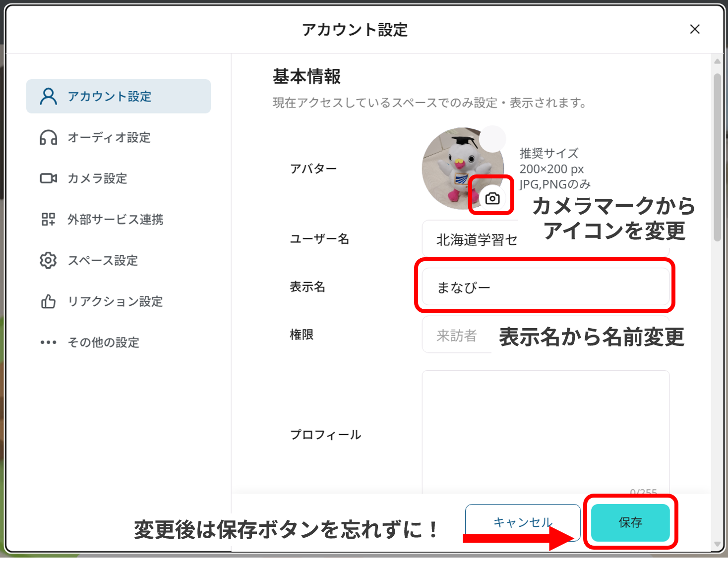Click the ユーザー名 input field

[546, 239]
